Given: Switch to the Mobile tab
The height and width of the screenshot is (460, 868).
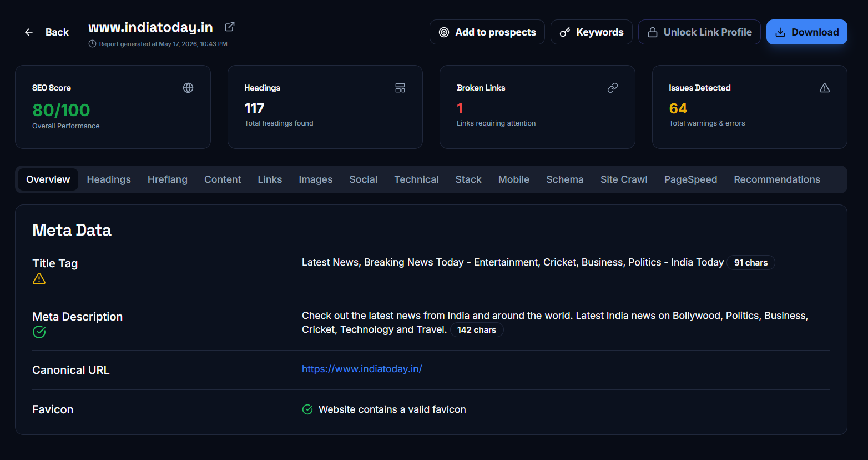Looking at the screenshot, I should (x=514, y=179).
